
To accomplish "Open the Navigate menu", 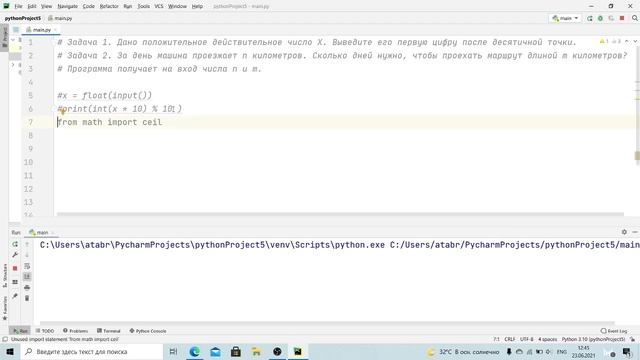I will click(x=67, y=6).
